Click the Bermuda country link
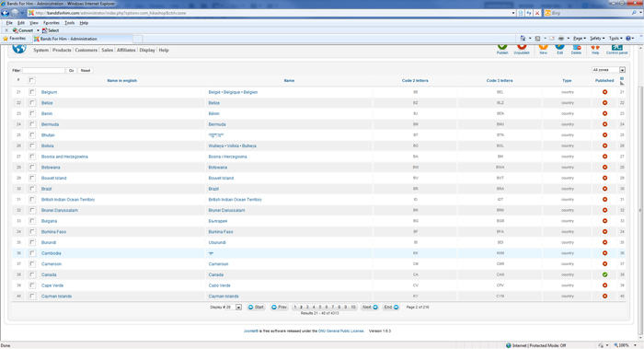This screenshot has width=644, height=349. (x=50, y=124)
